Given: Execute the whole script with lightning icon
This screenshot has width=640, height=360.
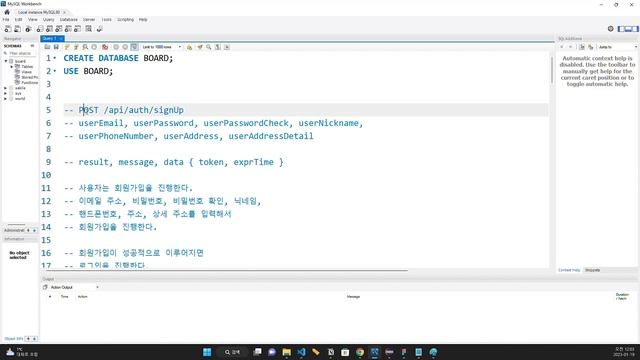Looking at the screenshot, I should pyautogui.click(x=67, y=47).
